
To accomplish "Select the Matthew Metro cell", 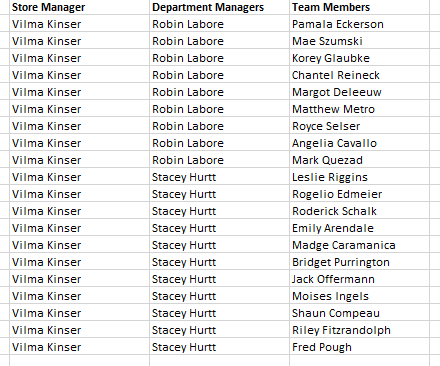I will pos(359,109).
